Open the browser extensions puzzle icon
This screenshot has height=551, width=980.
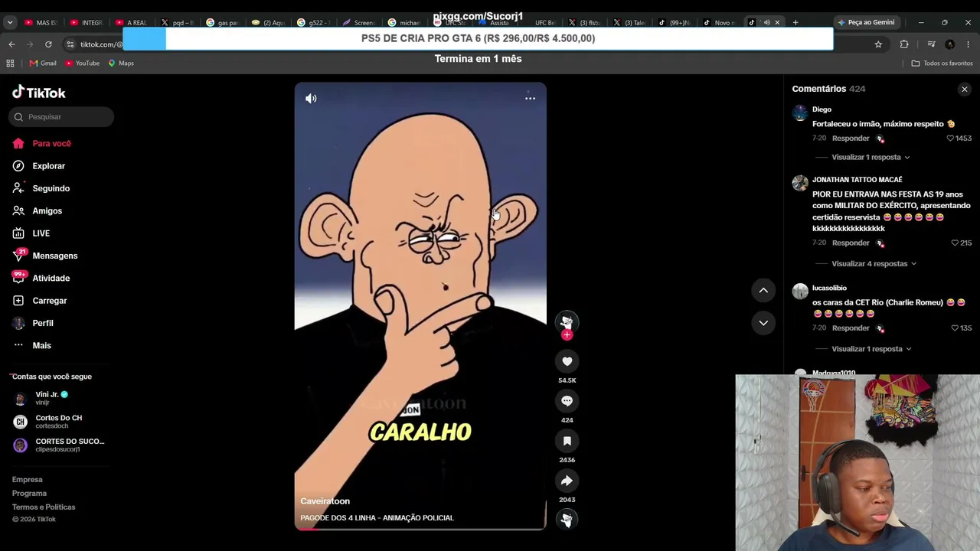(904, 44)
